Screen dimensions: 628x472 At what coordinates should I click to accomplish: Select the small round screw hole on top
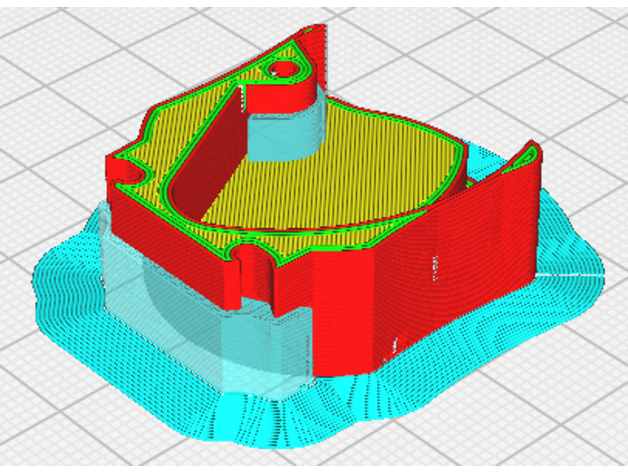285,70
